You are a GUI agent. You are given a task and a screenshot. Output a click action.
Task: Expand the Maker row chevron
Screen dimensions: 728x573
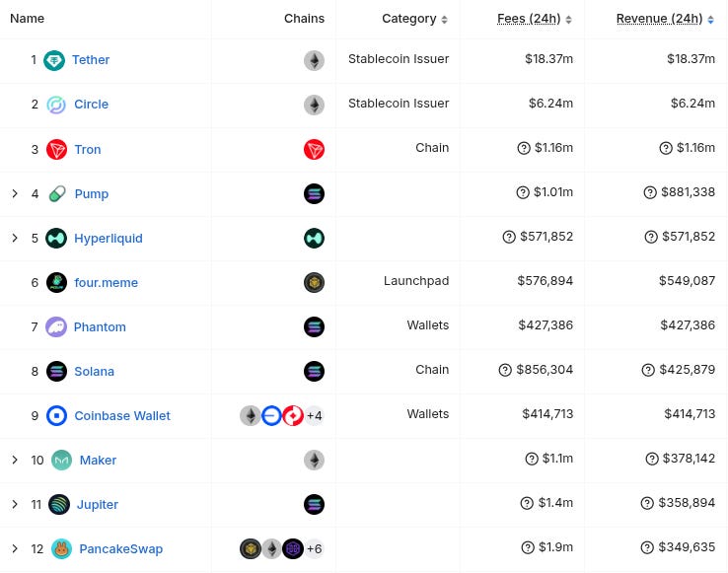tap(15, 460)
